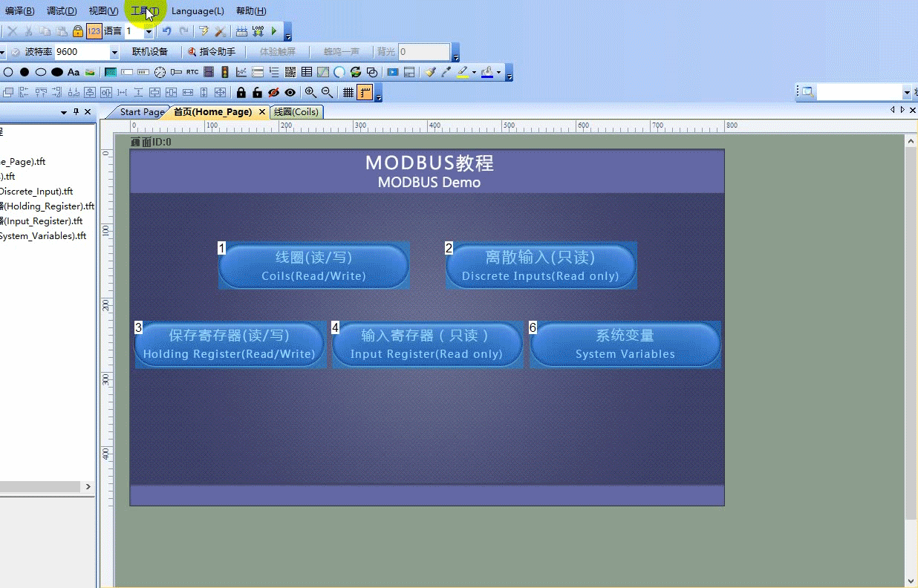Open the 调试(D) menu
This screenshot has height=588, width=918.
point(62,11)
